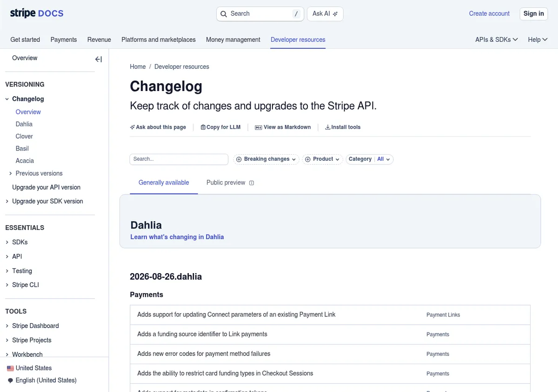The width and height of the screenshot is (558, 392).
Task: Click the Ask AI sparkle icon
Action: coord(335,14)
